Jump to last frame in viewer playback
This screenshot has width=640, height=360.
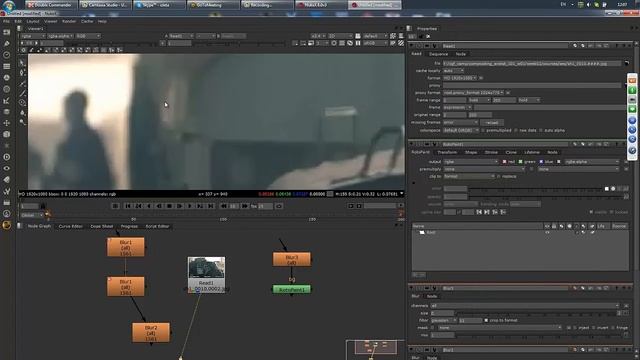click(x=211, y=206)
